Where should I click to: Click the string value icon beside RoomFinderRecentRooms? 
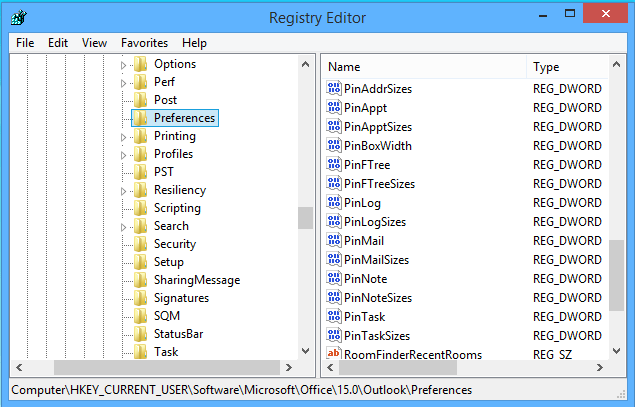pos(334,353)
